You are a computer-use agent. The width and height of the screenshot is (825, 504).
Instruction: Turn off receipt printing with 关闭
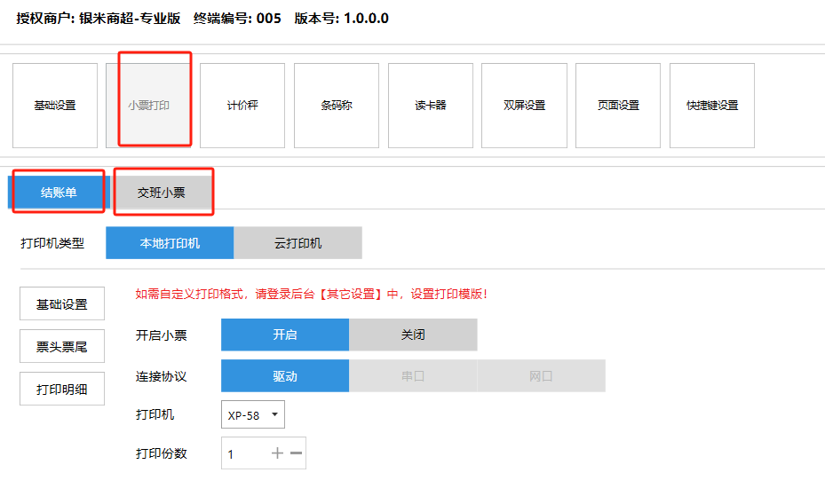[x=413, y=335]
